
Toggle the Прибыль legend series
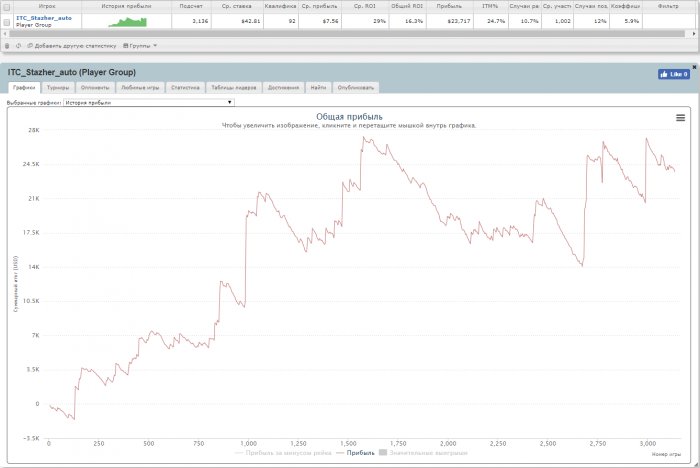coord(355,453)
